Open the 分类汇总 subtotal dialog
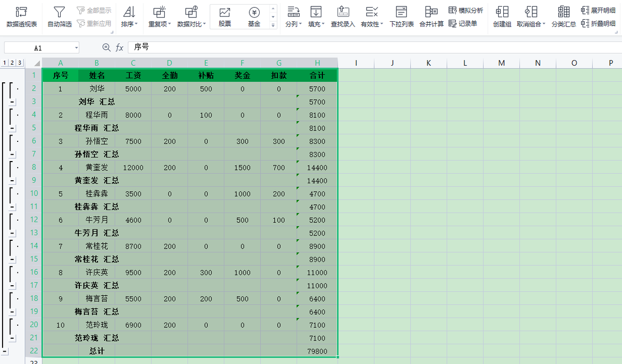This screenshot has width=622, height=364. (x=563, y=17)
